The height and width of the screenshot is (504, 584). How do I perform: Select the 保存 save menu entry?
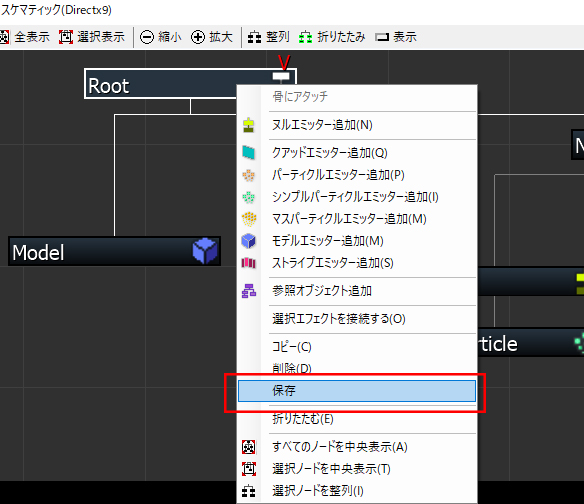click(357, 391)
